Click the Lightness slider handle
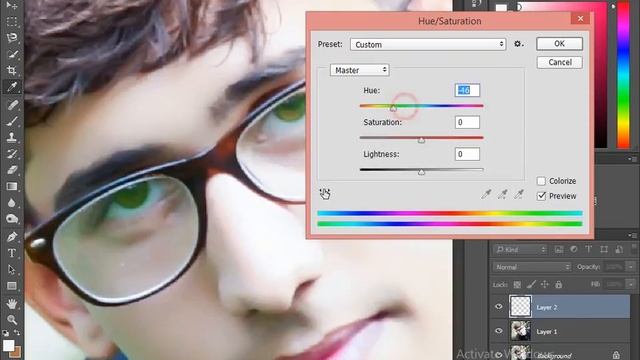 [421, 172]
